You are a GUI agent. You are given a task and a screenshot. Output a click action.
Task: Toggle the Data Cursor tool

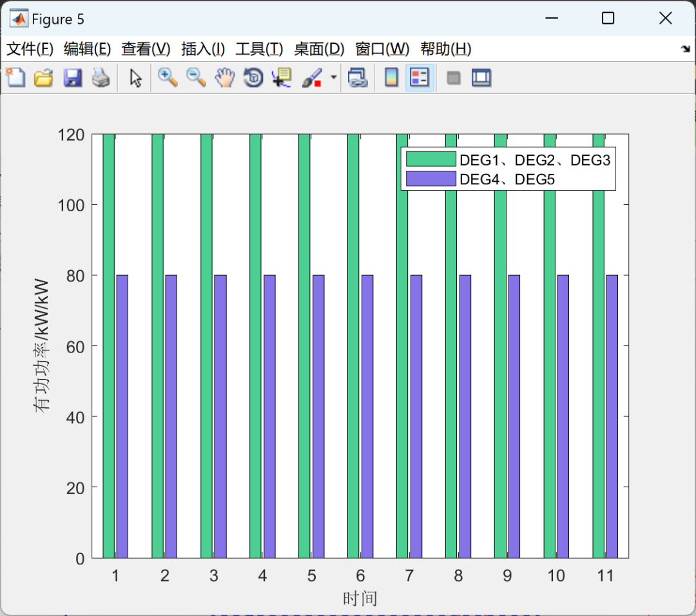(x=282, y=78)
